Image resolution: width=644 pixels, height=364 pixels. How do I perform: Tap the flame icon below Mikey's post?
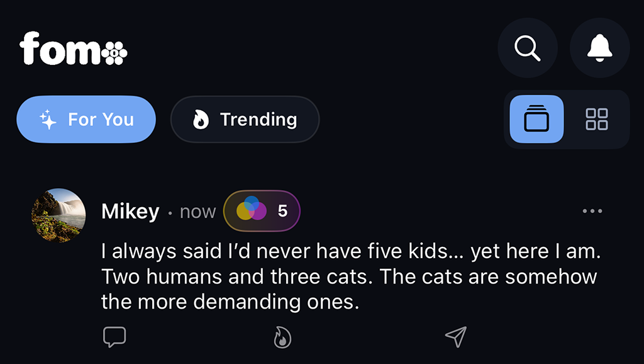[282, 338]
